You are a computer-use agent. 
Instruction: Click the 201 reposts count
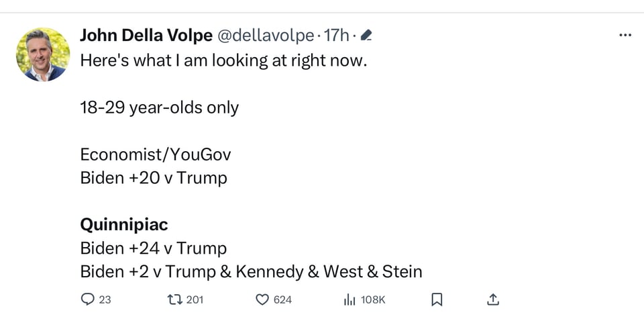(x=195, y=300)
